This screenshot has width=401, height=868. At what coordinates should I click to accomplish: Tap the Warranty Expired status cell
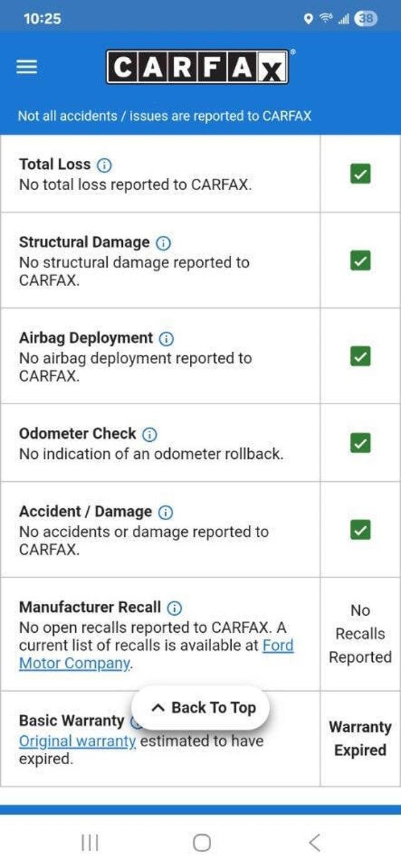tap(360, 738)
